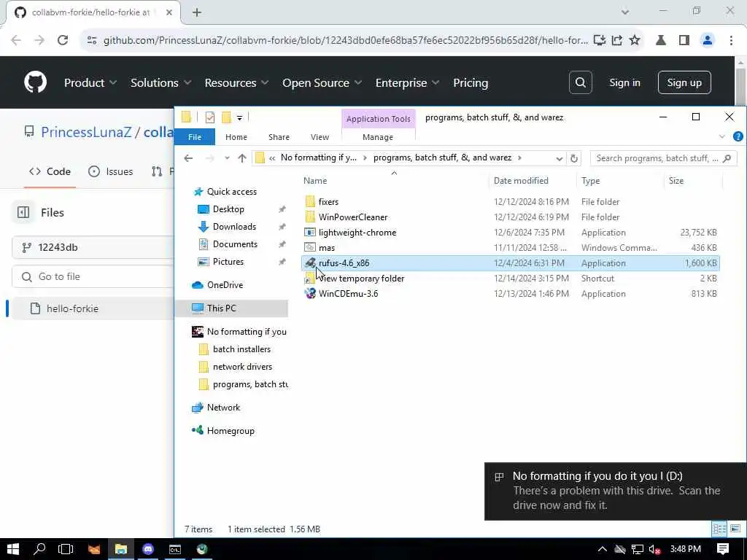Expand the Solutions dropdown on GitHub
747x560 pixels.
click(161, 83)
